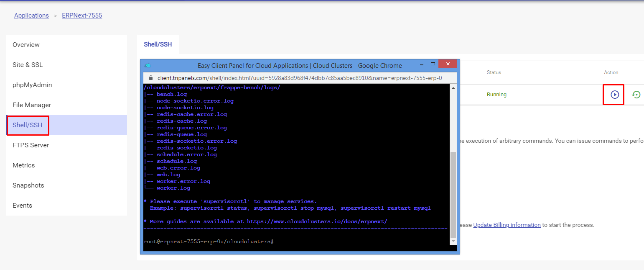
Task: Click the terminal scrollbar down arrow
Action: [x=453, y=241]
